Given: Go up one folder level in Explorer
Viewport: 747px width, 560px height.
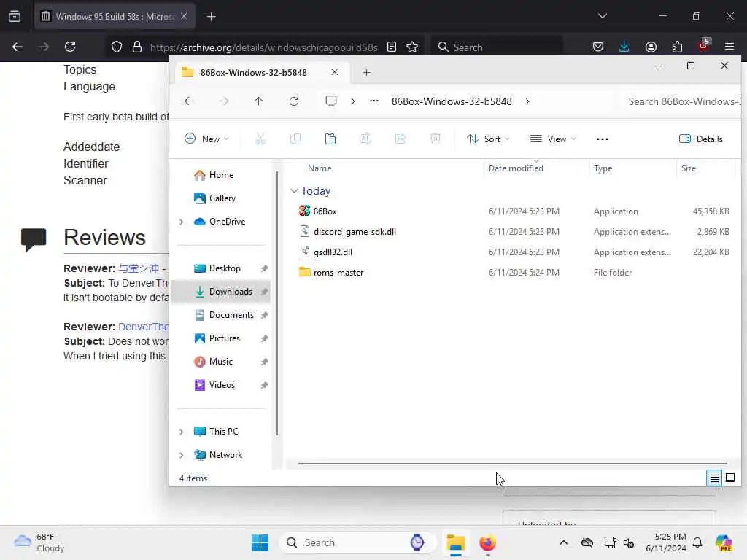Looking at the screenshot, I should 259,101.
